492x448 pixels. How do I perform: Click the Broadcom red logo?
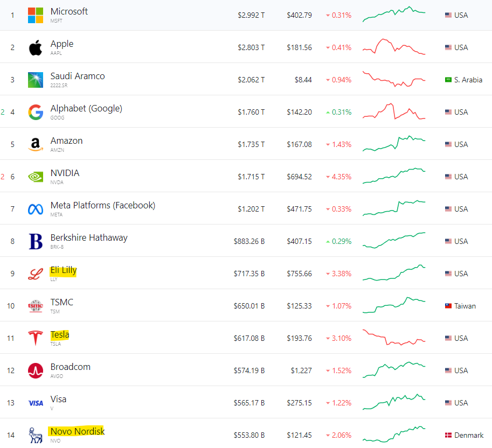point(36,370)
